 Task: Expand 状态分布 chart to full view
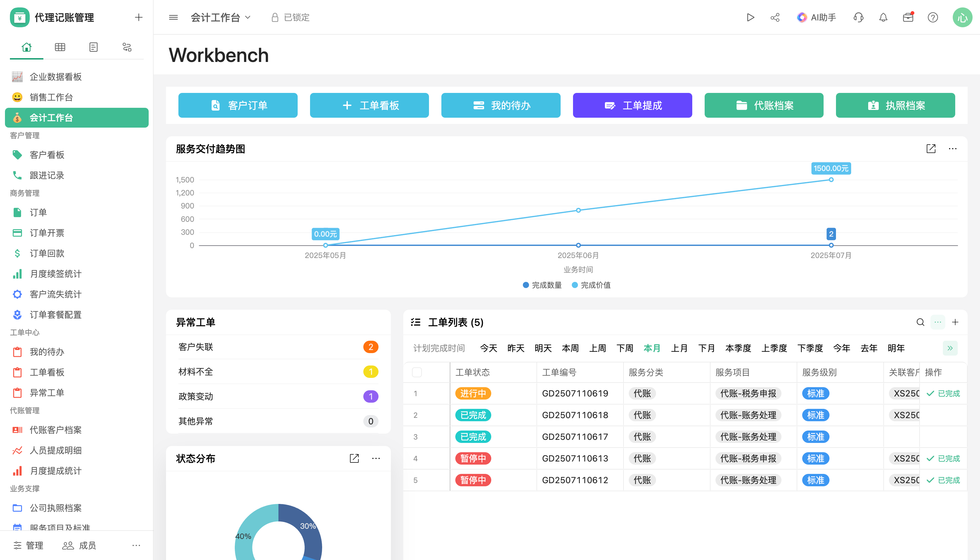pos(354,458)
